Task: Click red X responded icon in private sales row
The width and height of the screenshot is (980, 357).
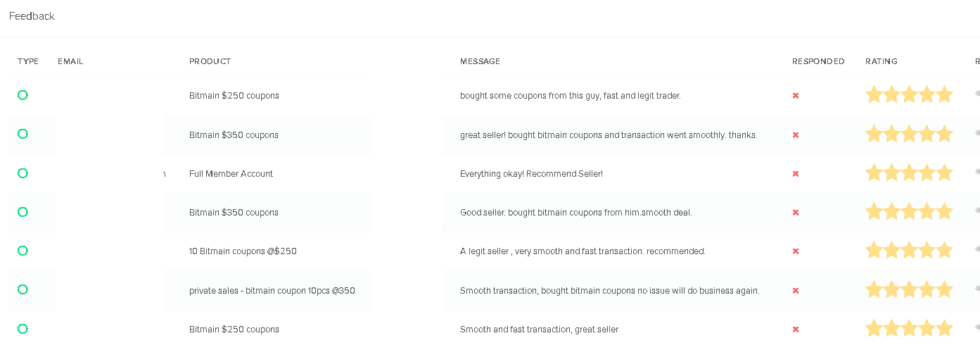Action: pos(796,290)
